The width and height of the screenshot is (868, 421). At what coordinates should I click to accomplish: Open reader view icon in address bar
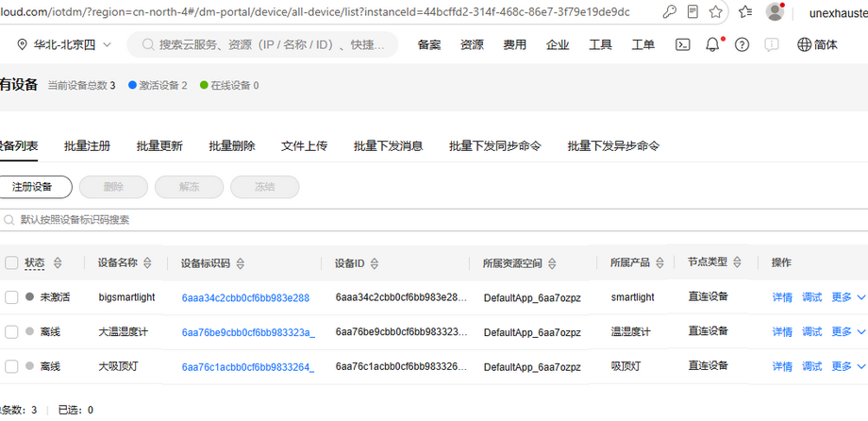pos(693,11)
